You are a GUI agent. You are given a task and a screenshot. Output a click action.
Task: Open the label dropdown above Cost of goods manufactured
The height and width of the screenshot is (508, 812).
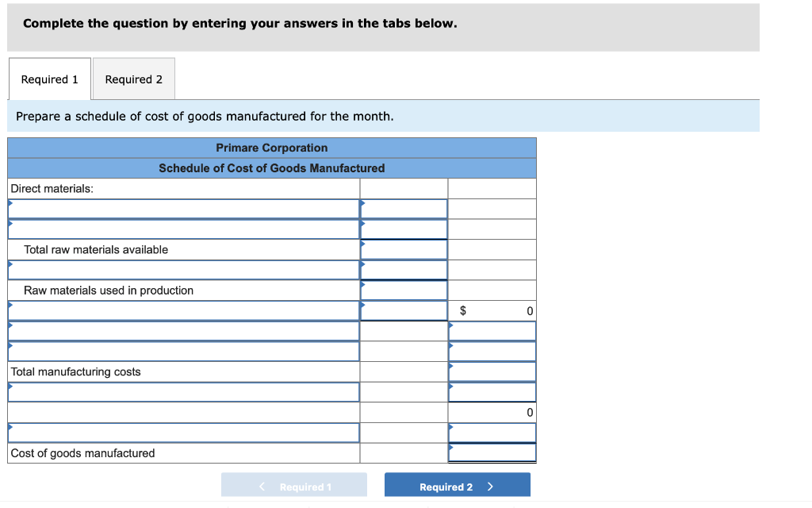point(182,433)
